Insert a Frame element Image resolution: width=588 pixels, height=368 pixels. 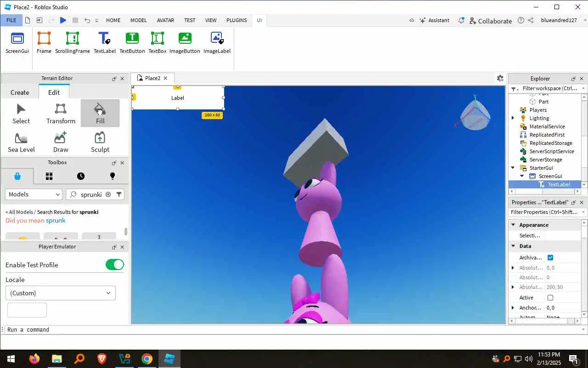pyautogui.click(x=44, y=43)
